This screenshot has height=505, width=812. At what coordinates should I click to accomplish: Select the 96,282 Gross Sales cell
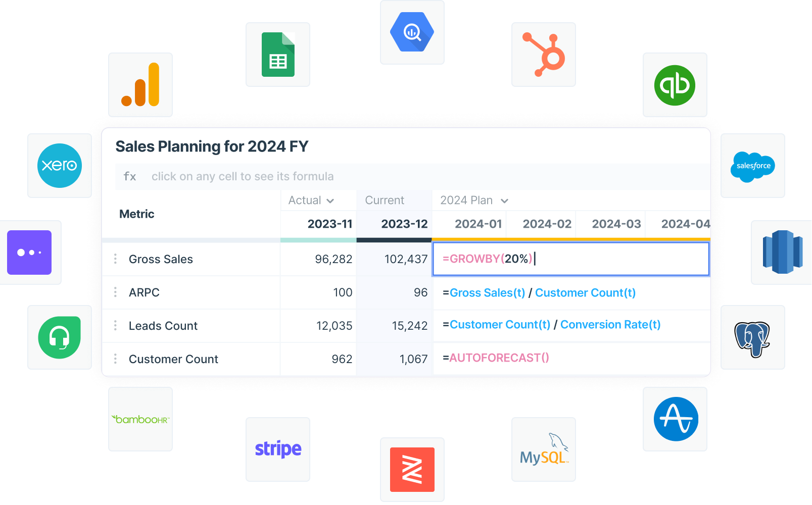click(x=318, y=259)
